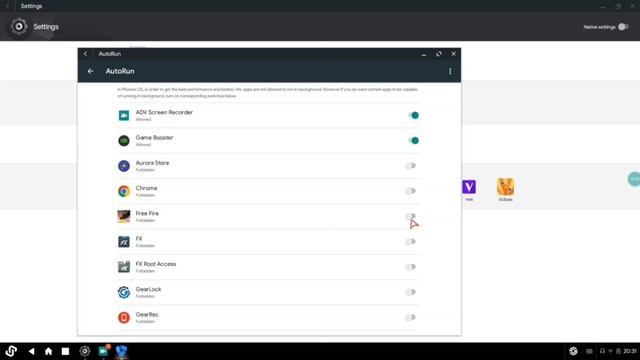Click the taskbar clock 20:31

click(630, 351)
